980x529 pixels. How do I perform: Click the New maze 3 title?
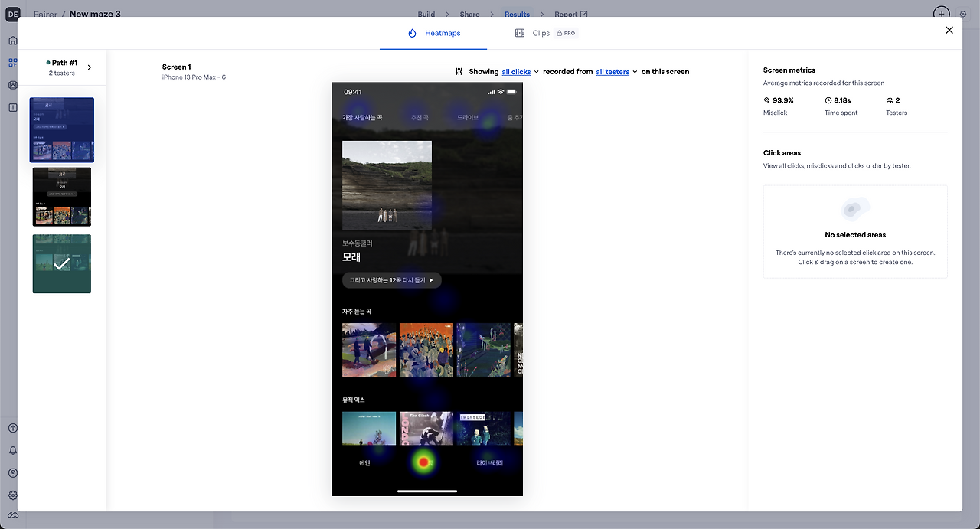(x=95, y=14)
